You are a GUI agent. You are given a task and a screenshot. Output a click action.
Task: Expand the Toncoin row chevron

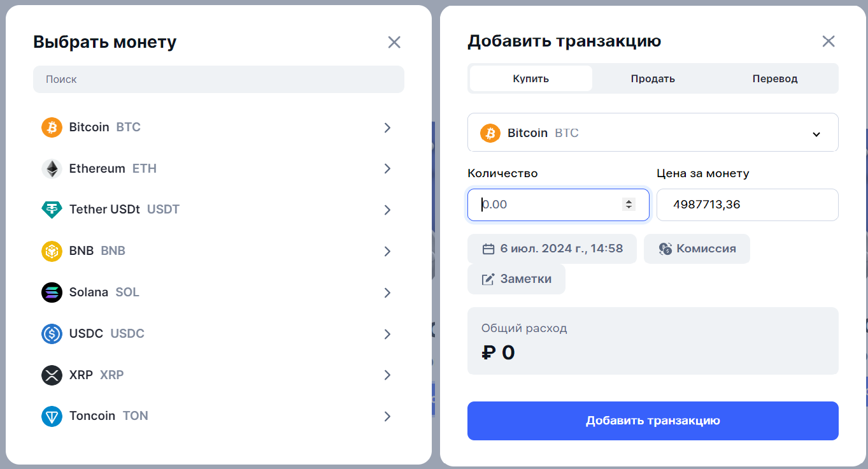[387, 416]
